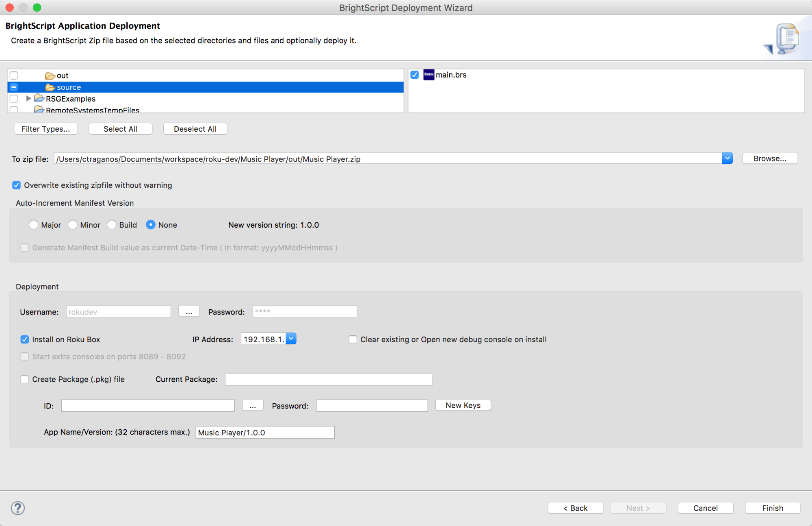Open the help question mark icon

17,508
